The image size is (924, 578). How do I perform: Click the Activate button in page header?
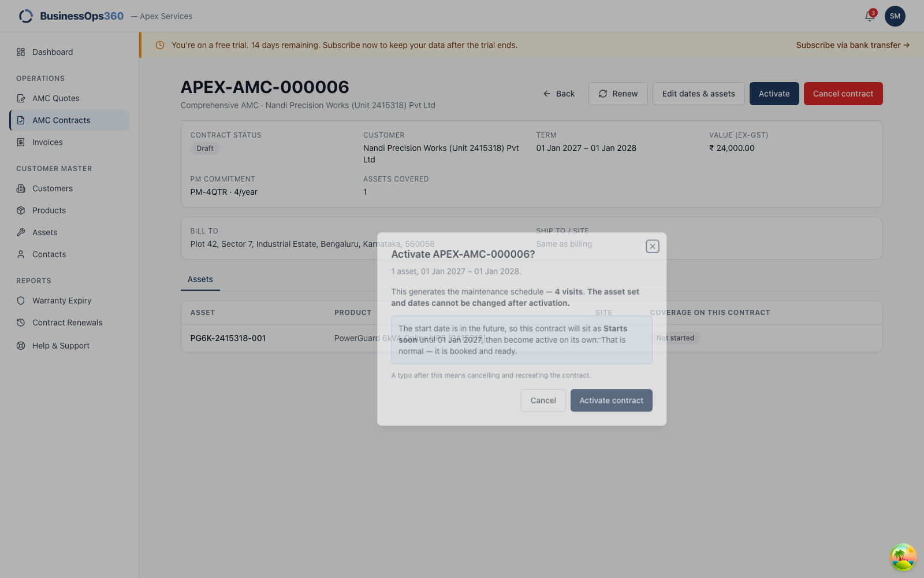pyautogui.click(x=774, y=94)
